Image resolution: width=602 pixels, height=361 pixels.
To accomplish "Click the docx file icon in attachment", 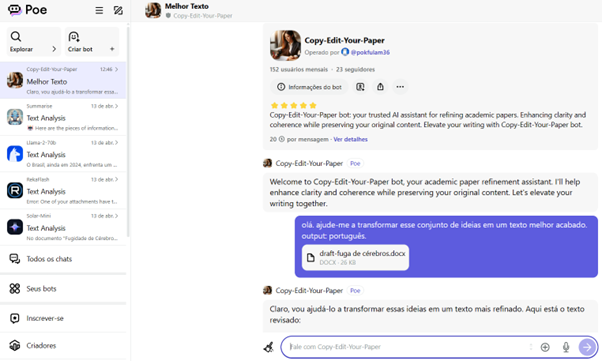I will 311,257.
